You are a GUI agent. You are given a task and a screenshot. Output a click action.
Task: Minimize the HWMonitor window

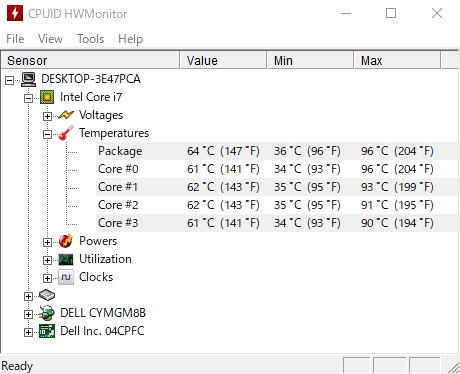click(x=346, y=13)
